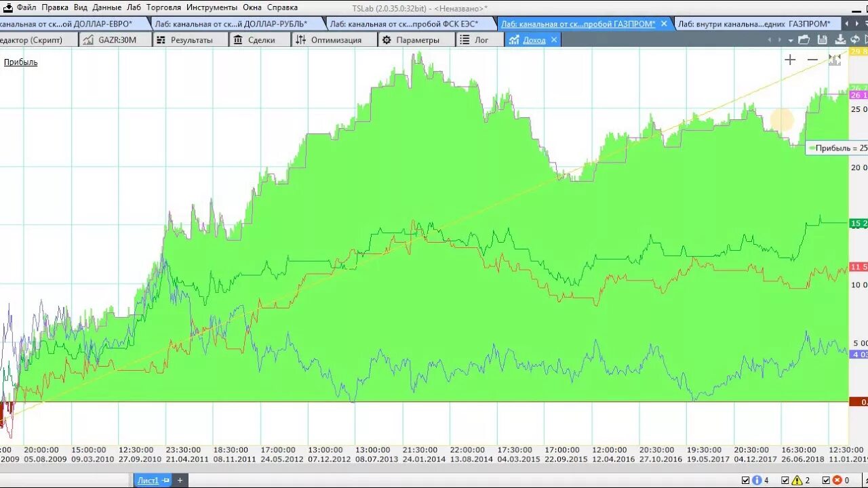Click the red 11 5 axis value label
This screenshot has width=868, height=488.
(859, 267)
